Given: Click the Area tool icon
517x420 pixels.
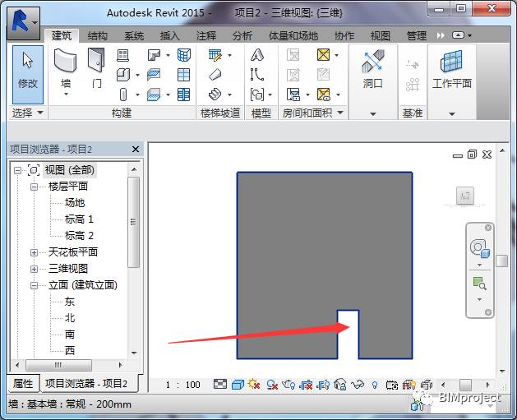Looking at the screenshot, I should [323, 55].
